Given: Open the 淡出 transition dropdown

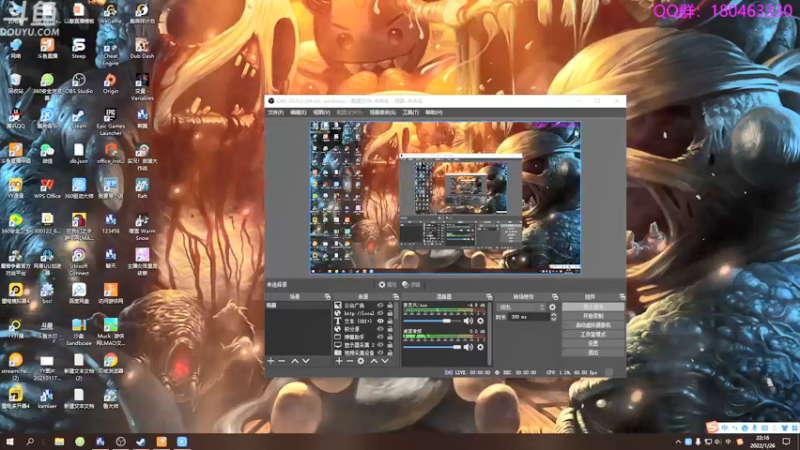Looking at the screenshot, I should tap(520, 307).
